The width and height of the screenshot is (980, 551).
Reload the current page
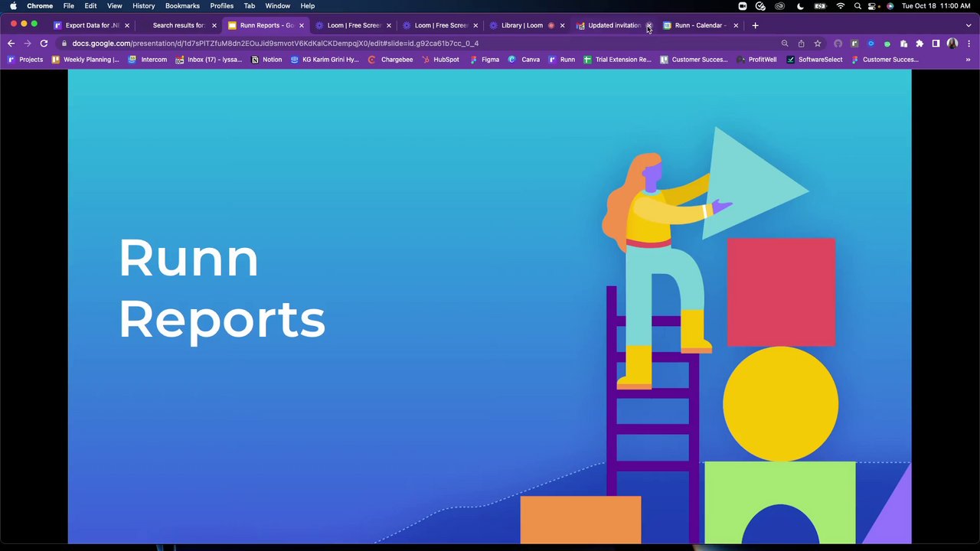[x=44, y=44]
